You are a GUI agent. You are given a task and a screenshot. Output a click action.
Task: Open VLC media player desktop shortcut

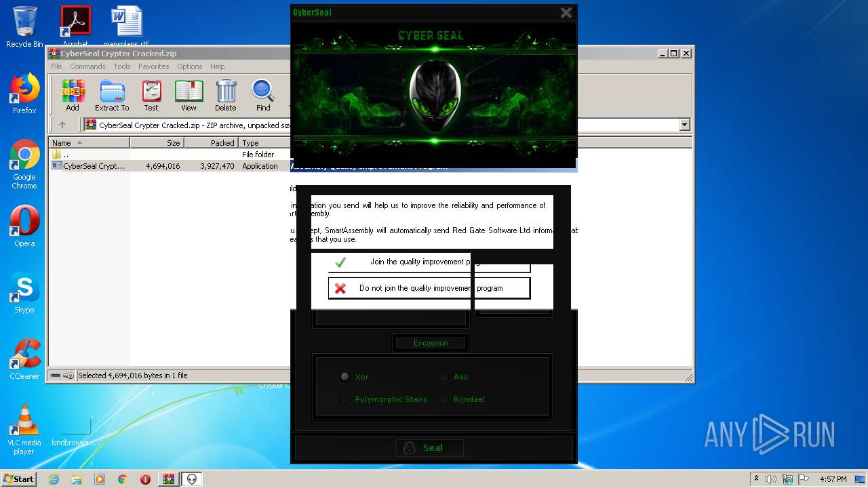[24, 430]
